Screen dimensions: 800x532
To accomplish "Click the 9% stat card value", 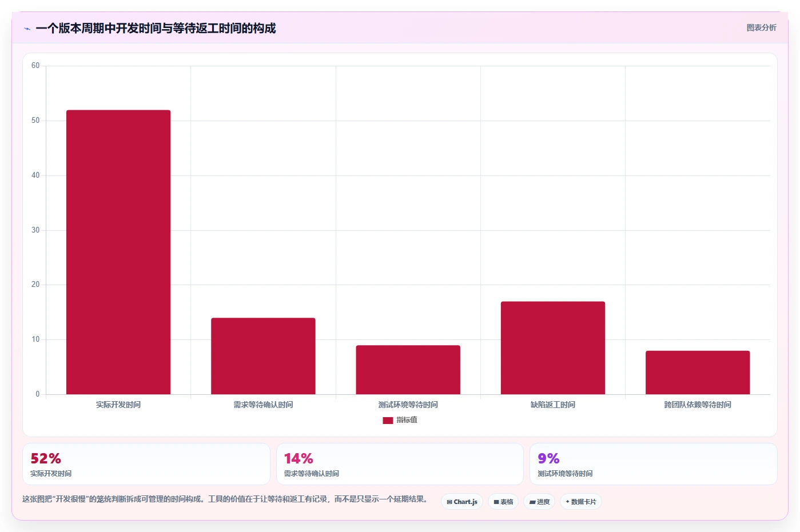I will [548, 459].
